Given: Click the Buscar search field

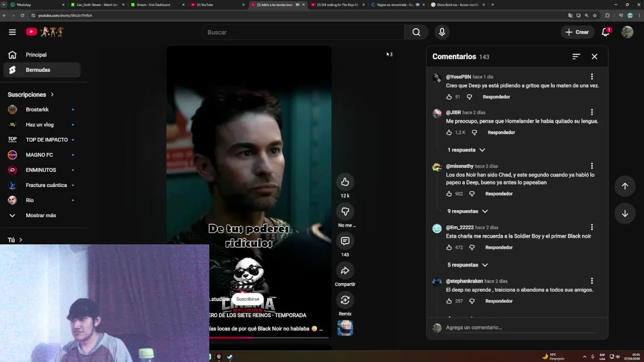Looking at the screenshot, I should point(302,32).
